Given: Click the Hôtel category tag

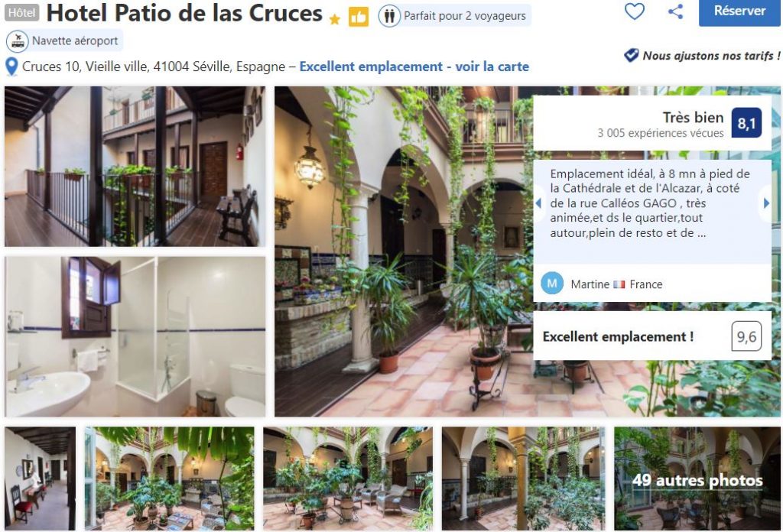Looking at the screenshot, I should coord(22,13).
